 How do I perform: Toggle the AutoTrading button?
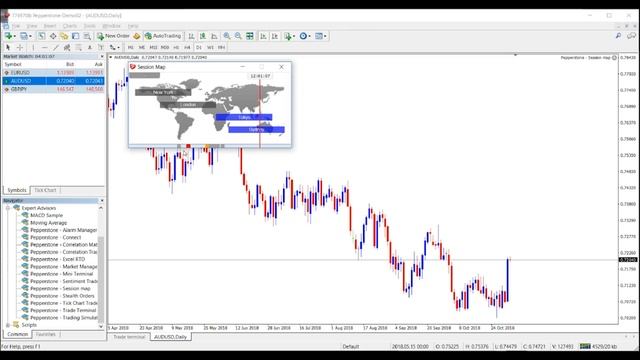point(163,36)
